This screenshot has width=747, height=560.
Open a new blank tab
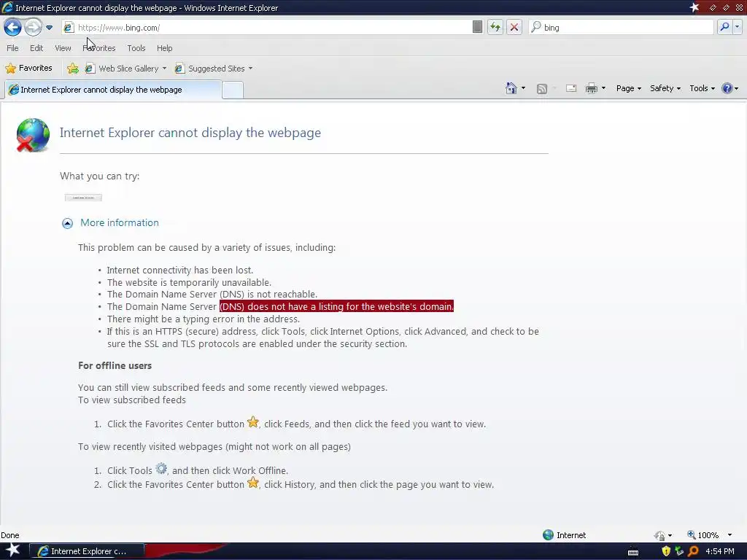coord(233,90)
